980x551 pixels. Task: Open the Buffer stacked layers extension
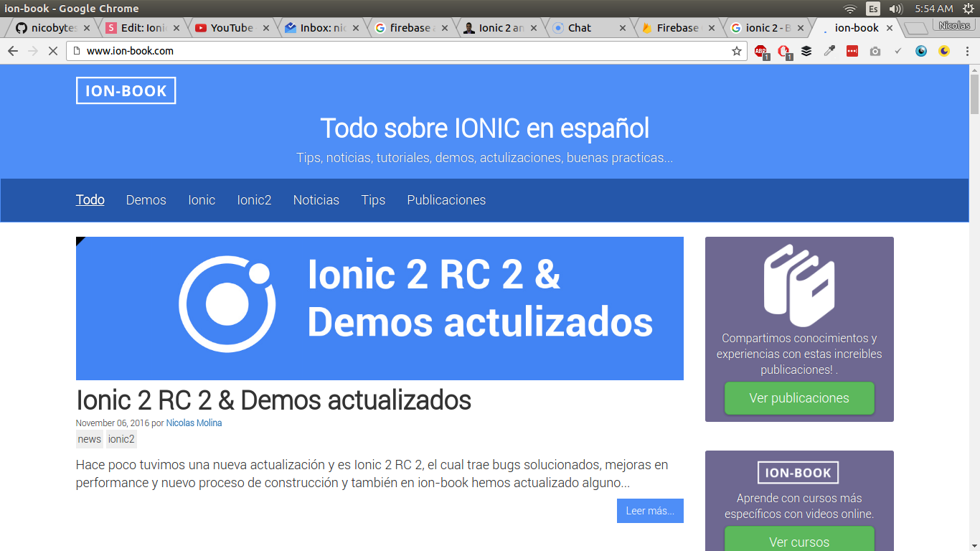click(806, 51)
